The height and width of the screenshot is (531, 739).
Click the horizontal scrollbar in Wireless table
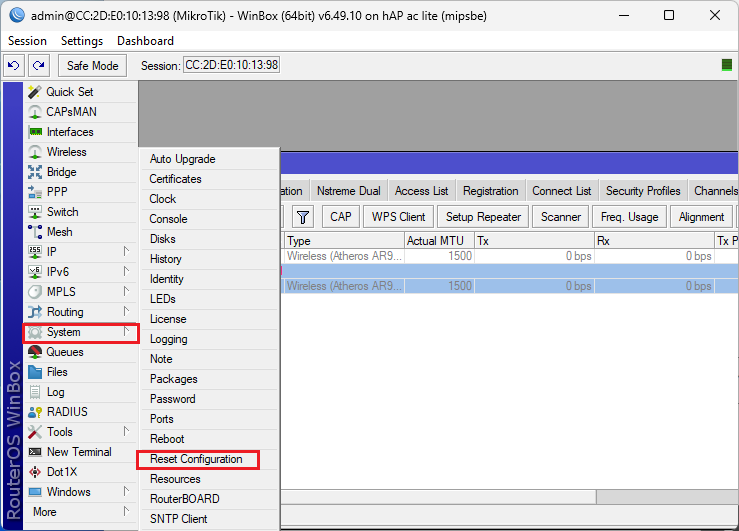438,497
